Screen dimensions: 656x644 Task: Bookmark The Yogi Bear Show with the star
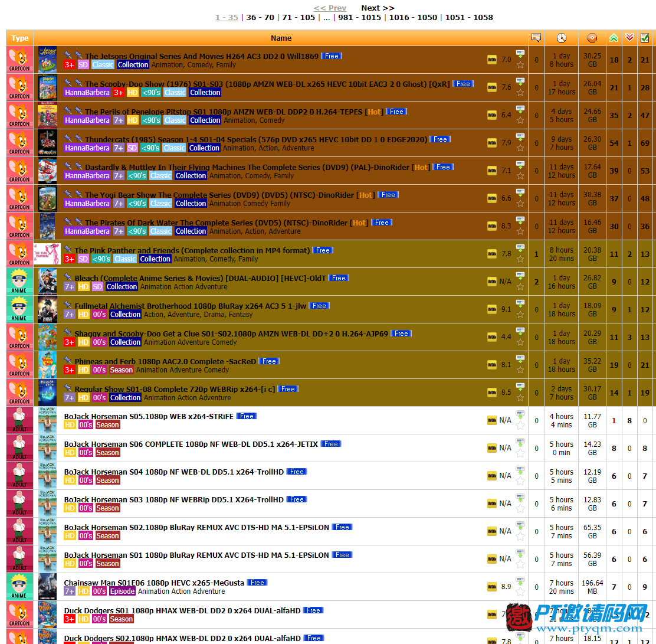(520, 204)
